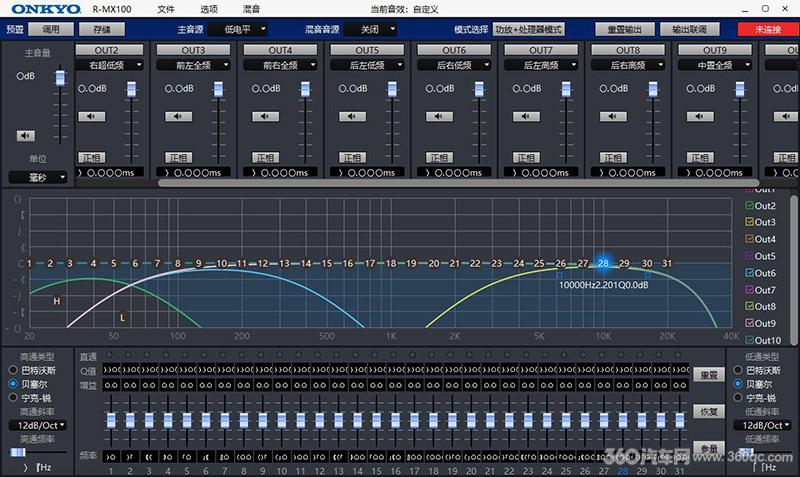Mute the OUT8 channel speaker icon
The image size is (800, 477).
pos(613,116)
